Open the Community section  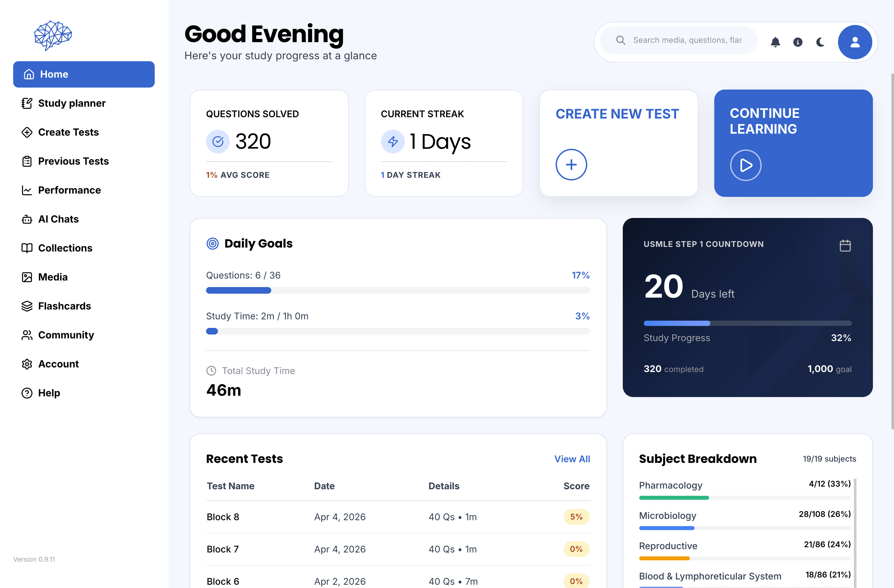click(x=66, y=335)
